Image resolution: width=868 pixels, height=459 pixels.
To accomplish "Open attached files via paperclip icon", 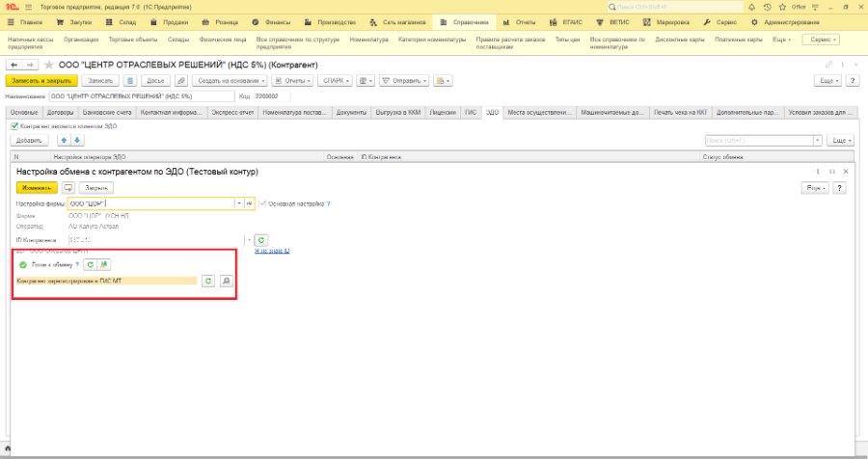I will (181, 81).
